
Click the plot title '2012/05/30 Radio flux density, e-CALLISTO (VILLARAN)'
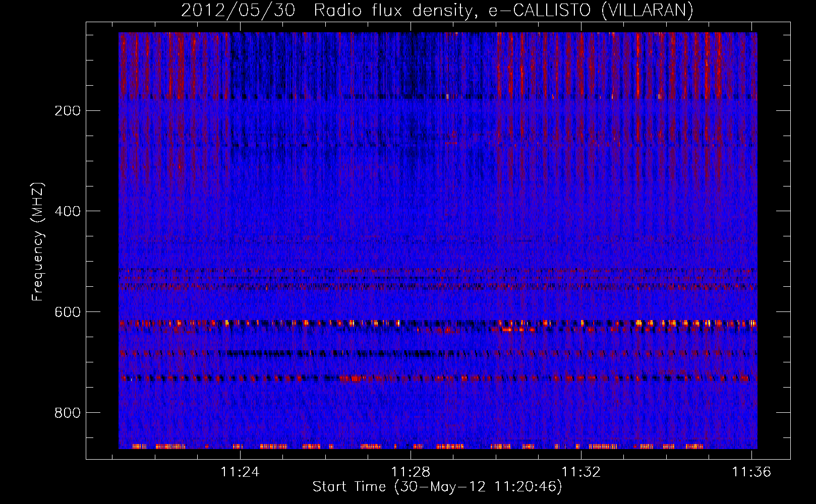pyautogui.click(x=437, y=10)
